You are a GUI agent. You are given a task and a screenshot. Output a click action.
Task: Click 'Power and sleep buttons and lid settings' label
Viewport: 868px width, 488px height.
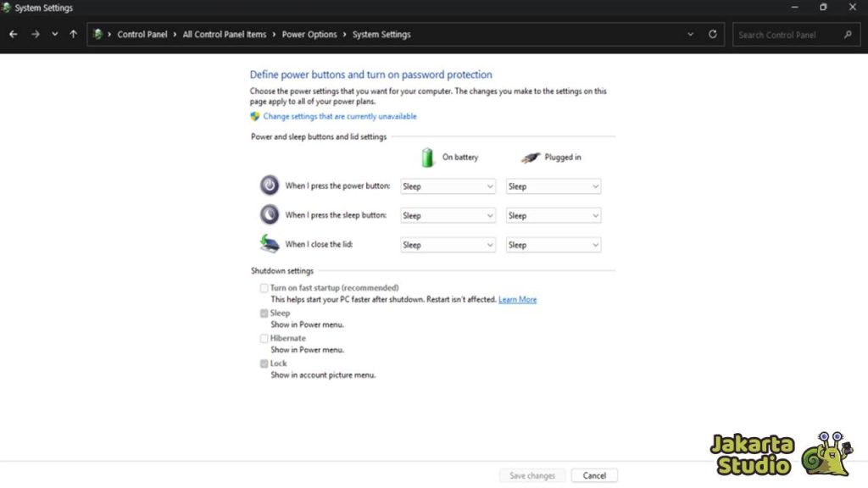click(x=319, y=136)
